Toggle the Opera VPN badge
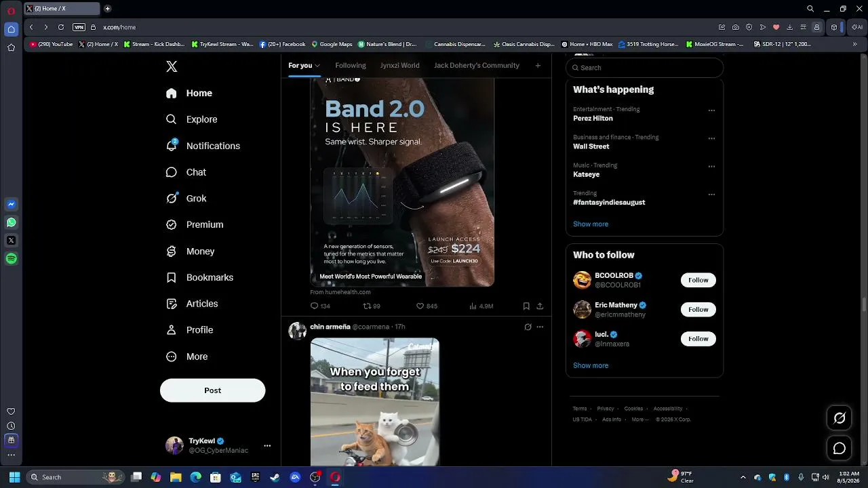Viewport: 868px width, 488px height. [79, 27]
